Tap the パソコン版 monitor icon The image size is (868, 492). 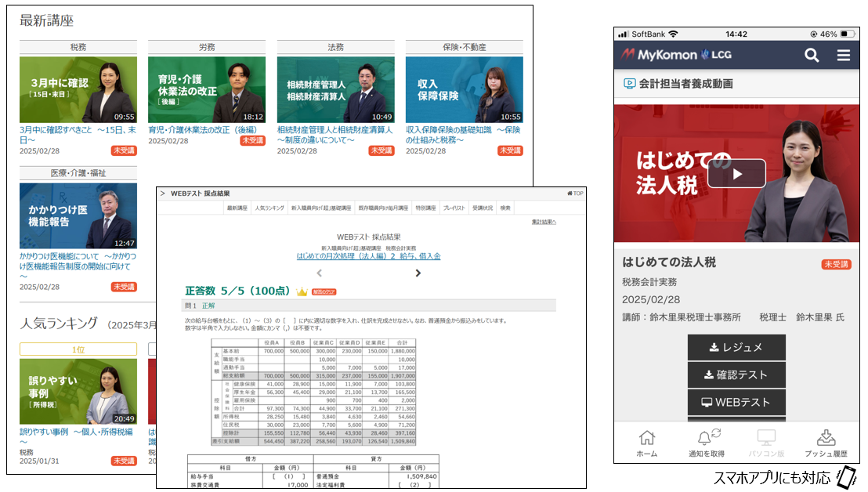(x=766, y=443)
